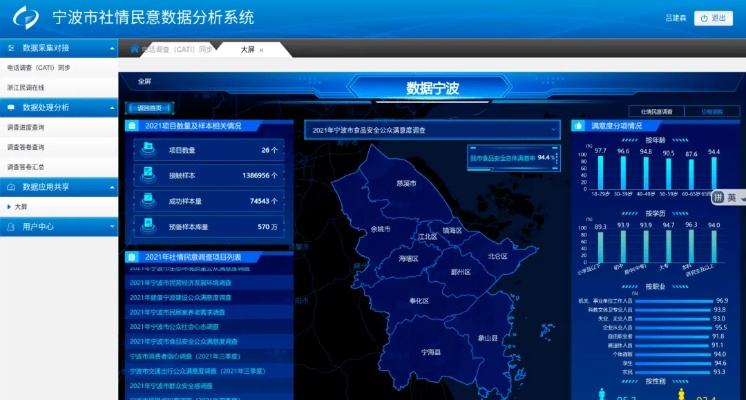Toggle to the 社情民意调查 view
The image size is (746, 400).
tap(656, 111)
